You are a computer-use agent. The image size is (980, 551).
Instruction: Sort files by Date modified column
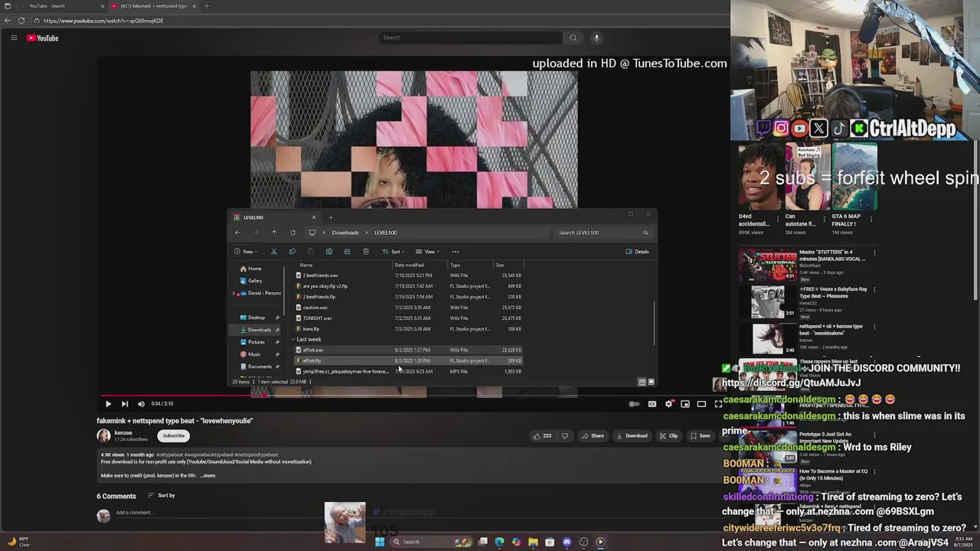coord(410,266)
